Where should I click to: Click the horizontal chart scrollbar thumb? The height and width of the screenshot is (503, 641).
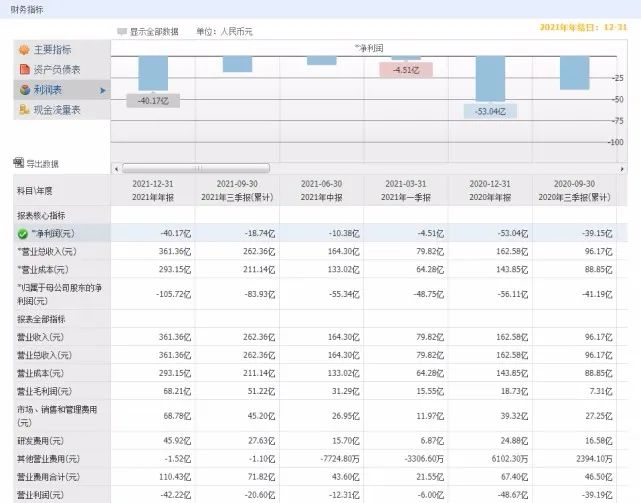(x=196, y=168)
